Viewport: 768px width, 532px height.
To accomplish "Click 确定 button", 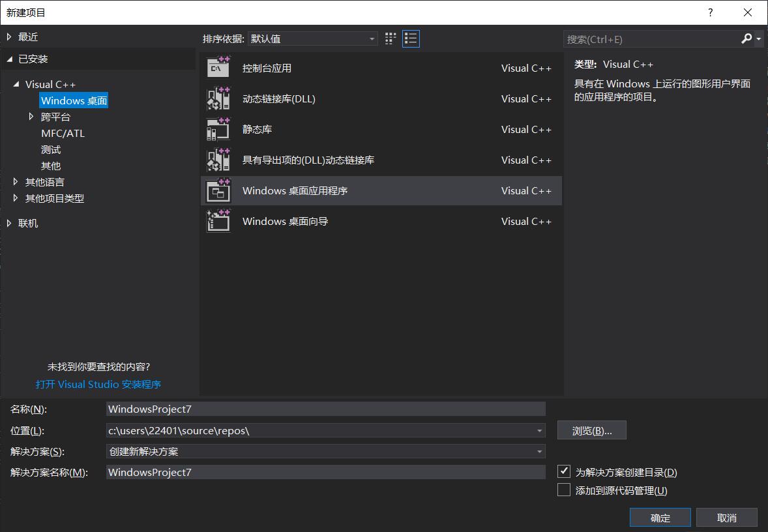I will (x=660, y=517).
